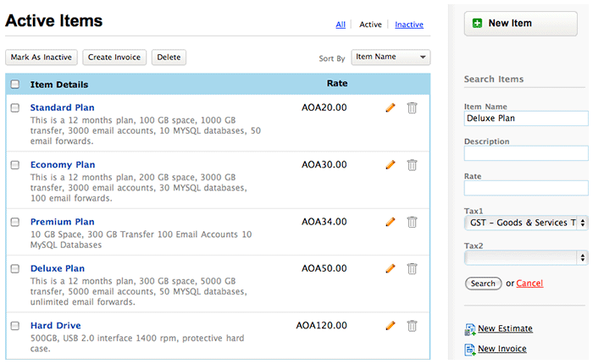
Task: Edit the Standard Plan with pencil icon
Action: pyautogui.click(x=391, y=108)
